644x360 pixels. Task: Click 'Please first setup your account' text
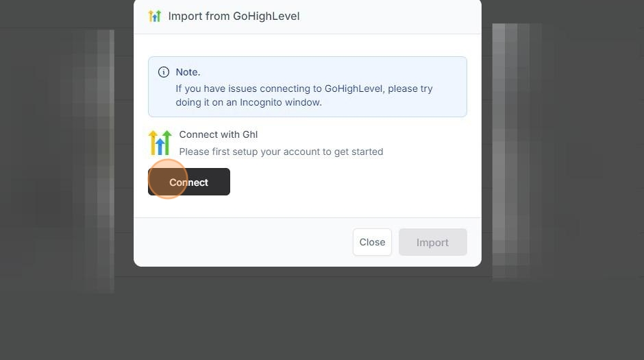pos(281,152)
